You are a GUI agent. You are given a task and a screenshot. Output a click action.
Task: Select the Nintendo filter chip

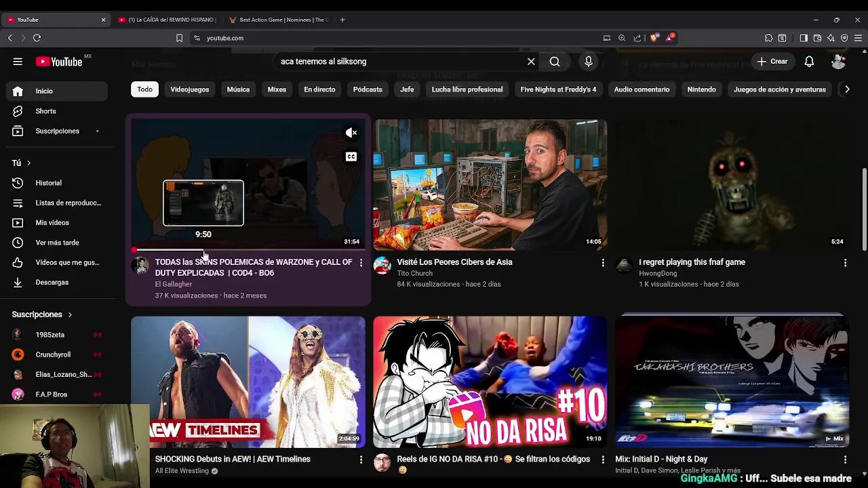coord(701,89)
